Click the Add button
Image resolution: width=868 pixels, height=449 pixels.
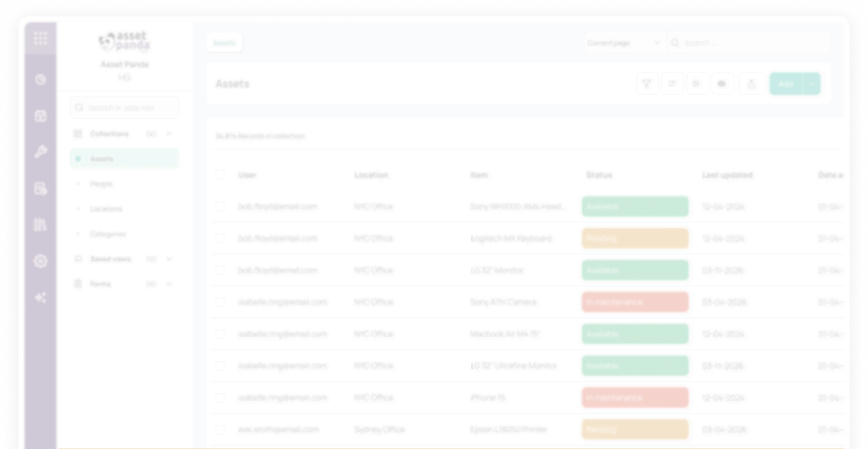pos(786,84)
